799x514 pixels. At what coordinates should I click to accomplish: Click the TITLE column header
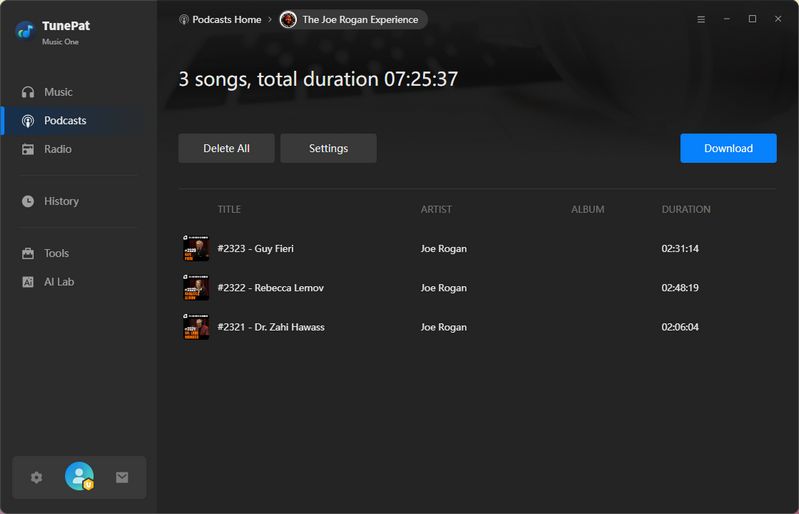229,209
